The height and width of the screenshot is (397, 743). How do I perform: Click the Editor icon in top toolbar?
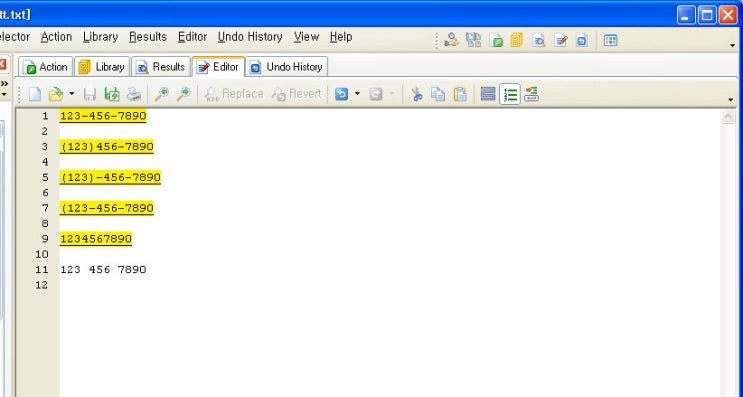point(561,41)
